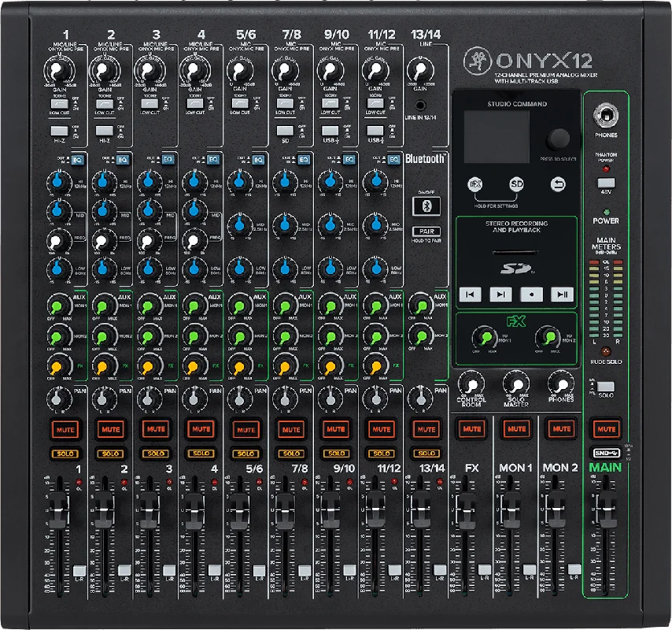Screen dimensions: 672x630
Task: Grab the MON 1 fader
Action: [511, 510]
